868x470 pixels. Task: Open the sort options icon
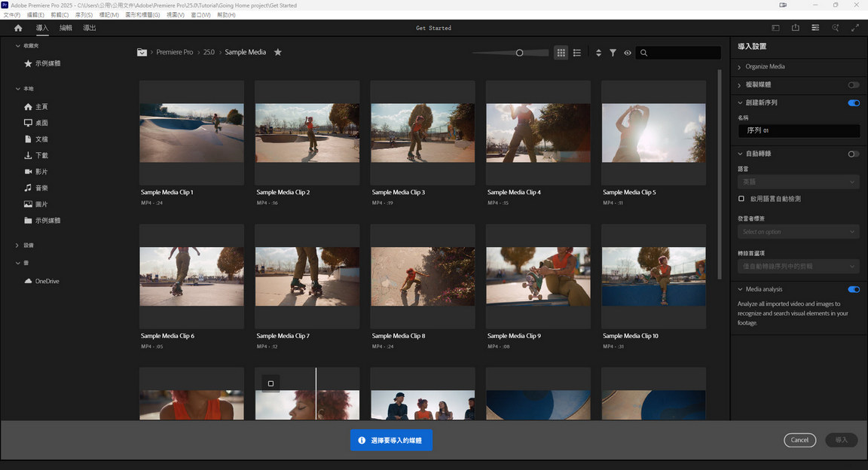pyautogui.click(x=598, y=53)
